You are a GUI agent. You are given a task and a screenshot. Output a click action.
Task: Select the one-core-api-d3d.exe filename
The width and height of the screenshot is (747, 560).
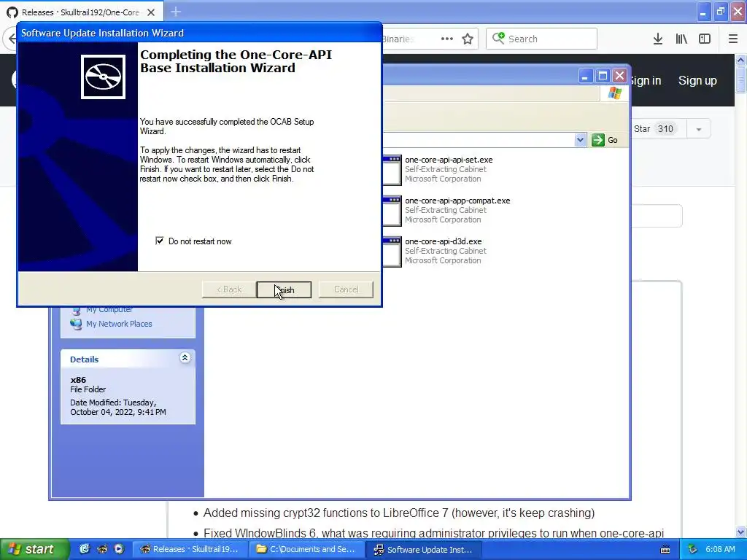point(443,241)
